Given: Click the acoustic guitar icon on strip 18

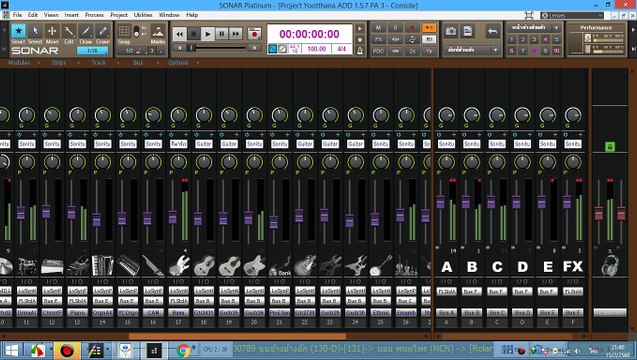Looking at the screenshot, I should [x=204, y=266].
